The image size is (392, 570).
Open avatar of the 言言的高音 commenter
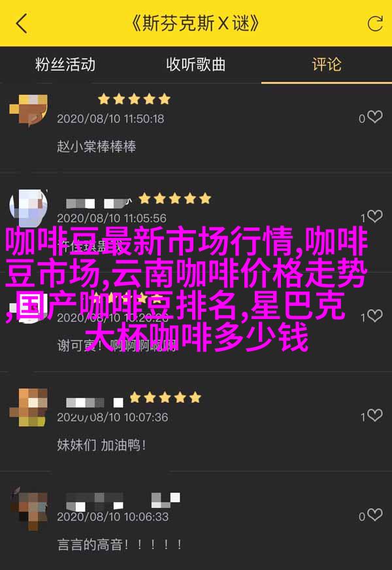click(x=29, y=508)
